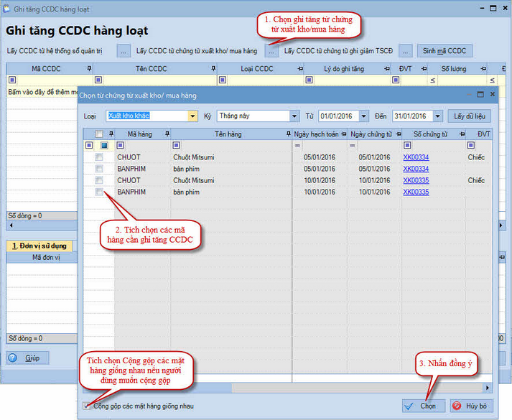Tick checkbox for BANPHIM row dated 10/01/2016
The image size is (512, 420).
tap(99, 192)
